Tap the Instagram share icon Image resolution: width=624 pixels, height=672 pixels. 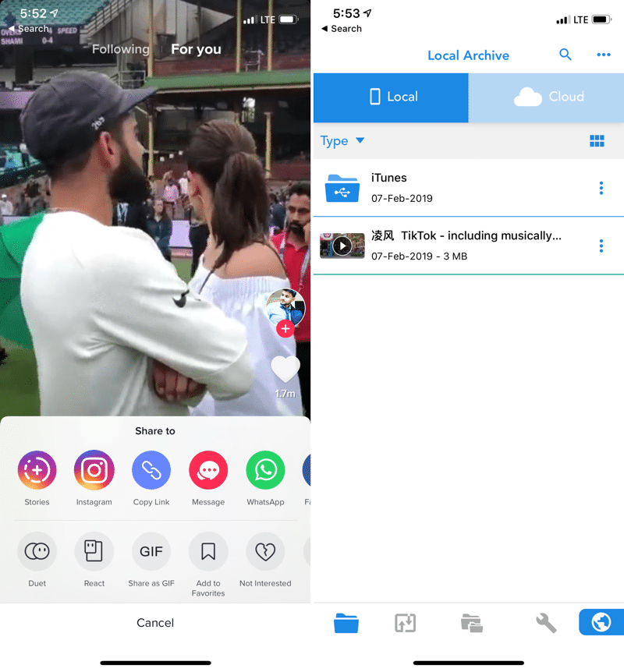tap(94, 471)
